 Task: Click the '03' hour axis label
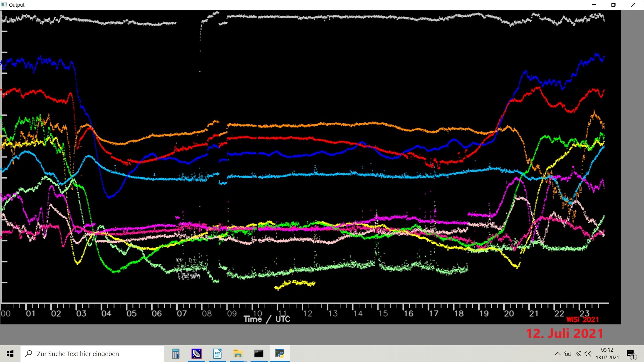click(x=81, y=314)
